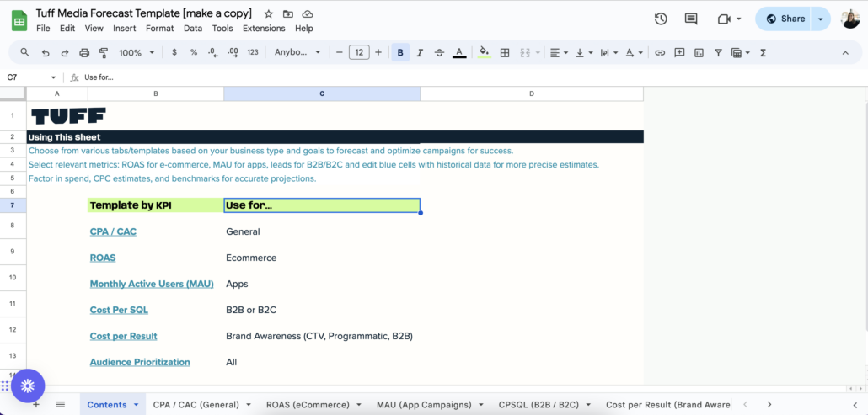Switch to the ROAS (eCommerce) tab

coord(307,405)
